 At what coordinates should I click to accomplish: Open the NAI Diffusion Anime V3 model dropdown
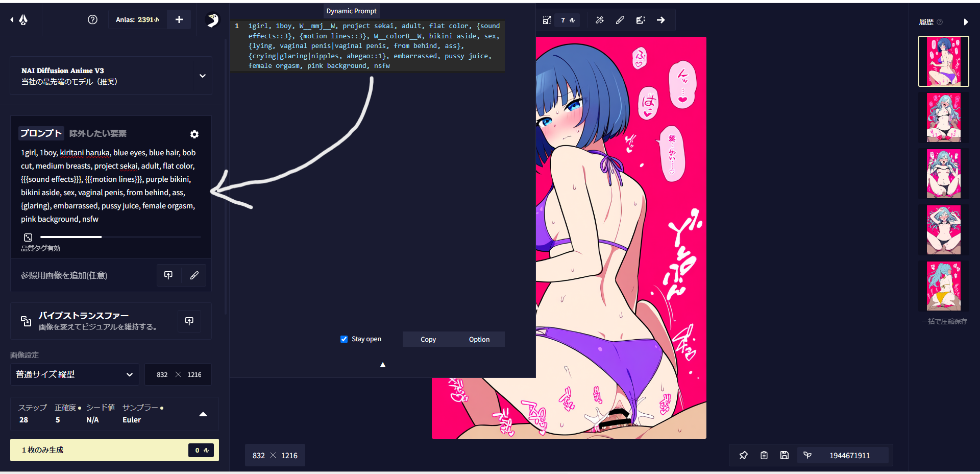click(203, 76)
